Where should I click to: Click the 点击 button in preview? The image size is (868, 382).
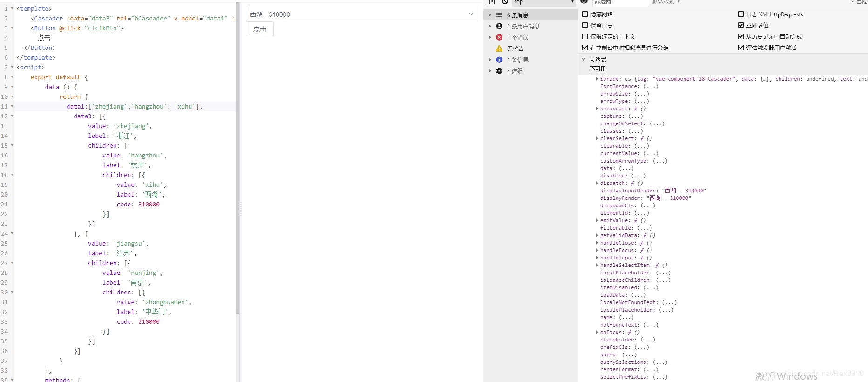[260, 29]
